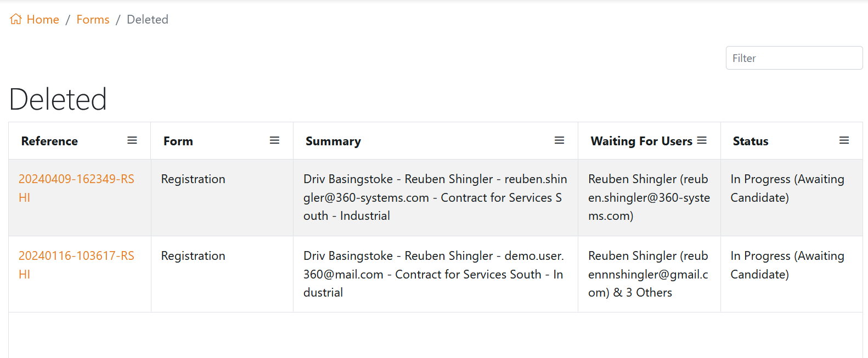Open the Summary column menu icon

point(559,141)
